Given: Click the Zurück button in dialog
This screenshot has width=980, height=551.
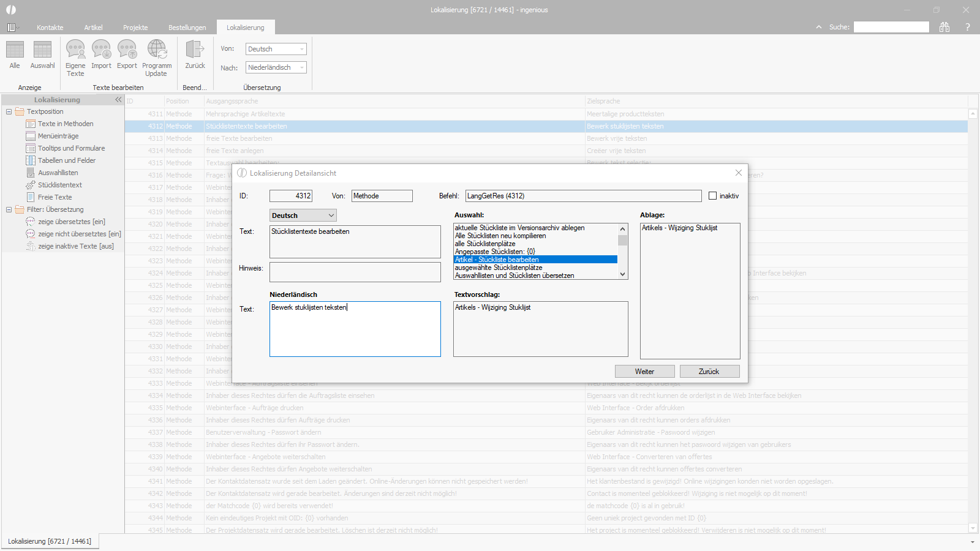Looking at the screenshot, I should (x=709, y=372).
